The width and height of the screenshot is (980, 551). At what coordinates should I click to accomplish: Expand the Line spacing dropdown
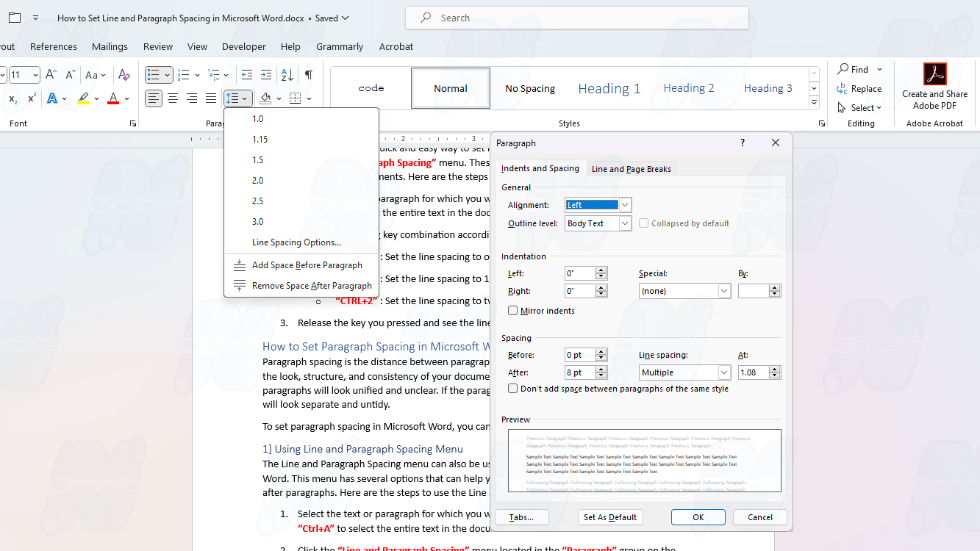(x=724, y=372)
